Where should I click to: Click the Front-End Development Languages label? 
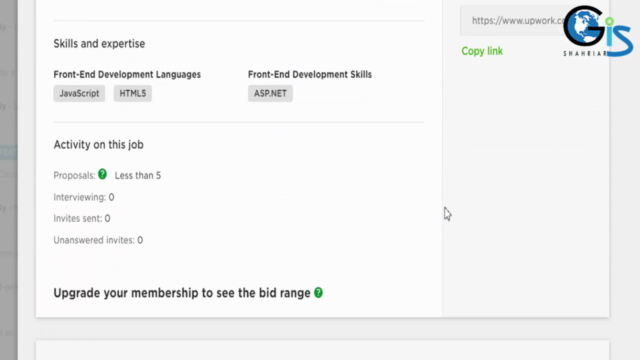point(127,74)
